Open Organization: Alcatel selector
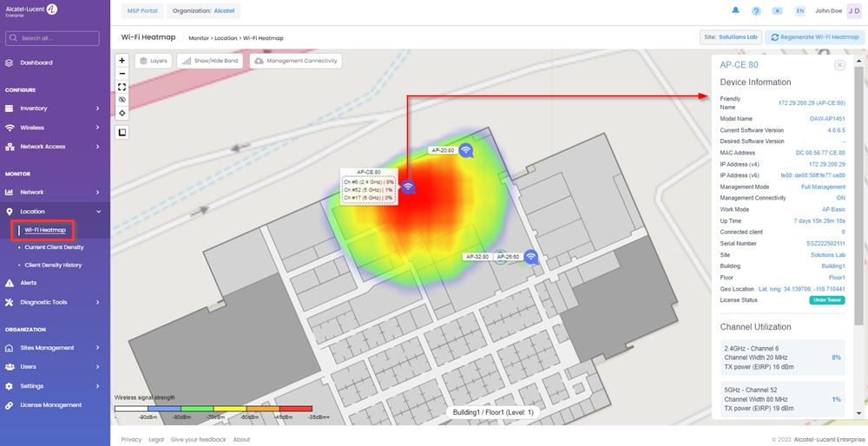Viewport: 868px width, 446px height. pyautogui.click(x=203, y=10)
